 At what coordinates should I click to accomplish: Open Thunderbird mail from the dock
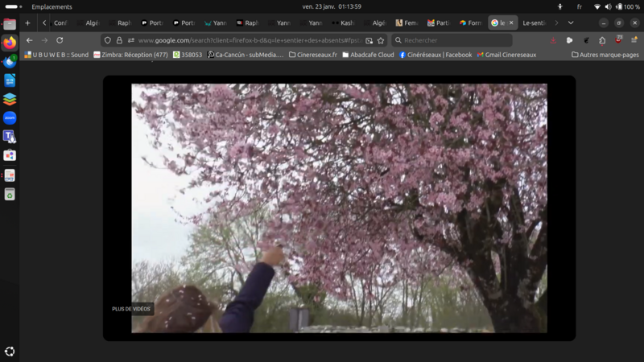[x=10, y=62]
